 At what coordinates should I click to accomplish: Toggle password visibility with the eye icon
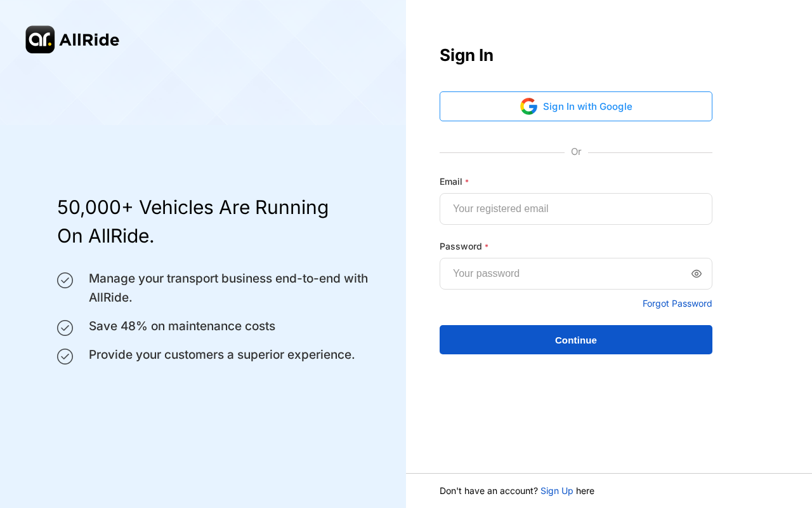pyautogui.click(x=697, y=274)
